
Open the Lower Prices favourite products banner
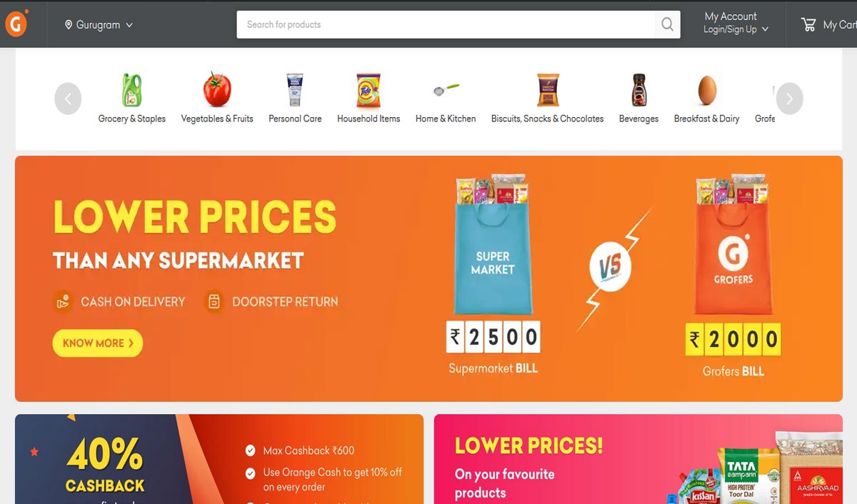[638, 459]
